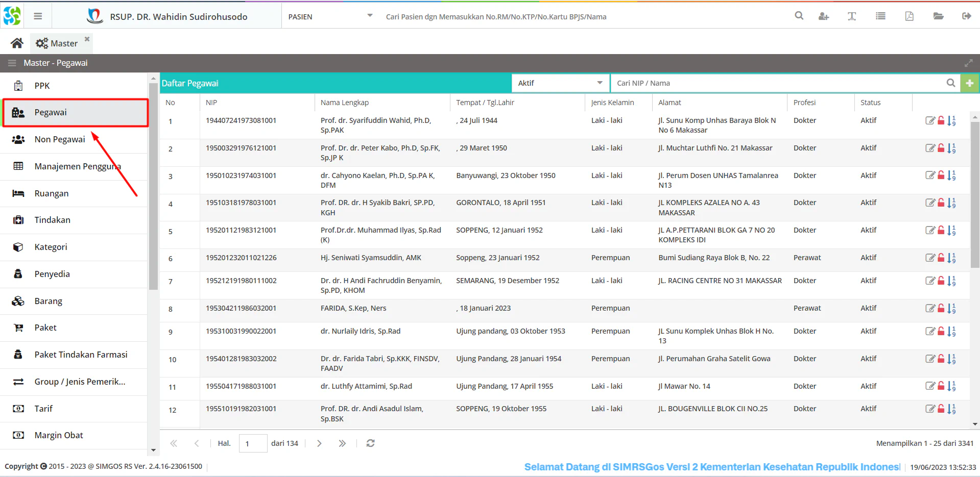This screenshot has width=980, height=477.
Task: Click sort order icon for Syarifuddin Wahid row
Action: point(951,121)
